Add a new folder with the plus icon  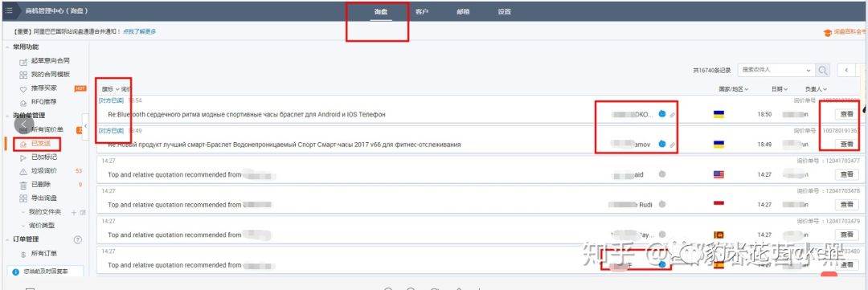coord(74,212)
